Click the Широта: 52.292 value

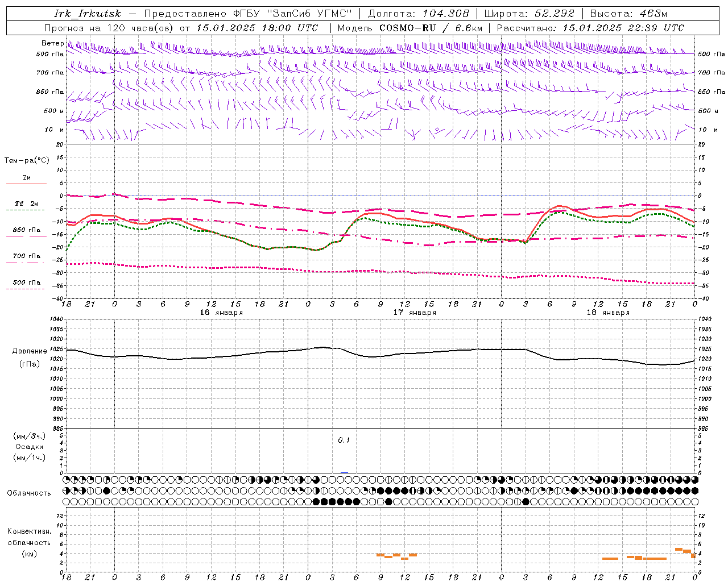click(530, 14)
